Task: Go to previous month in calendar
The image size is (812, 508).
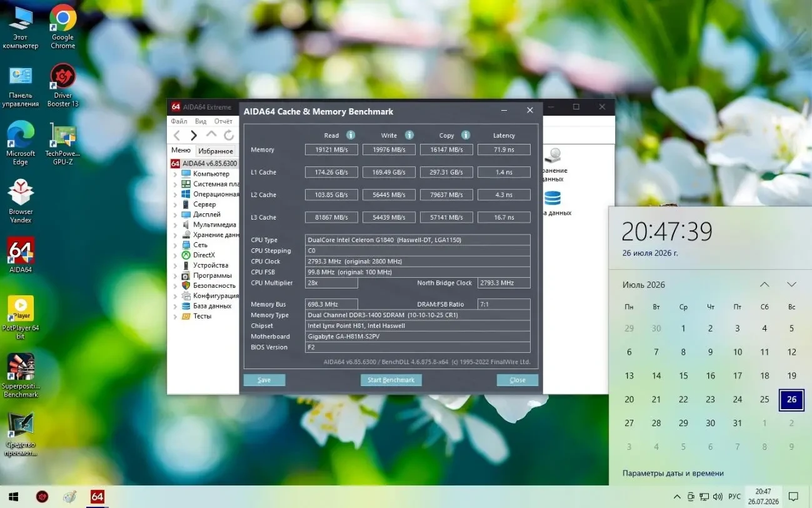Action: coord(764,285)
